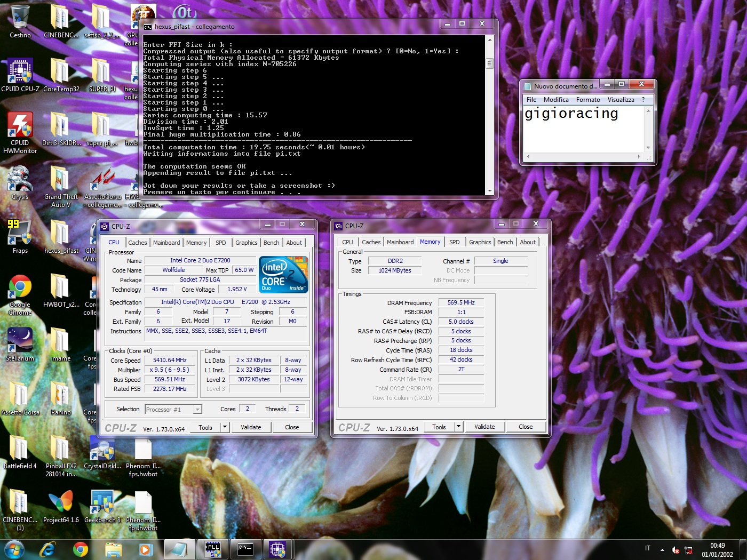The height and width of the screenshot is (560, 747).
Task: Click the Level 2 cache value 3072 KBytes
Action: (x=254, y=379)
